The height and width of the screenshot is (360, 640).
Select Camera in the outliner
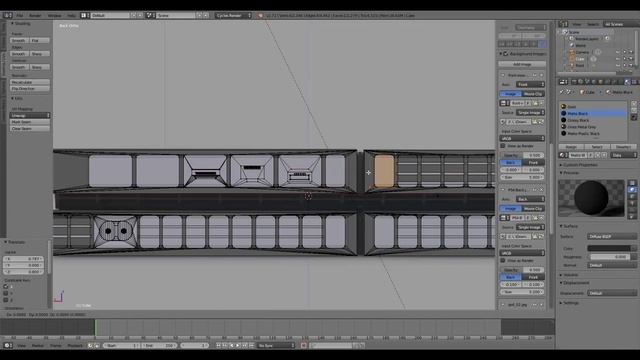582,52
